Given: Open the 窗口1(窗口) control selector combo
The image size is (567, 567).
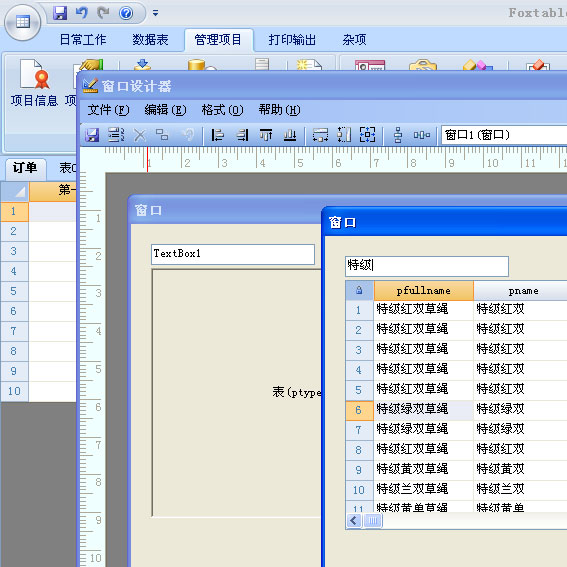Looking at the screenshot, I should click(x=504, y=135).
